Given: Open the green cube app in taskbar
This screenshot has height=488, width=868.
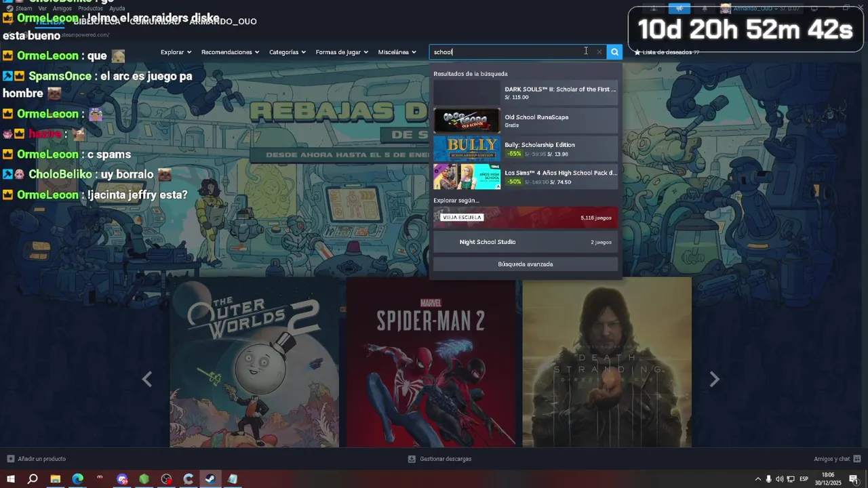Looking at the screenshot, I should (x=144, y=479).
